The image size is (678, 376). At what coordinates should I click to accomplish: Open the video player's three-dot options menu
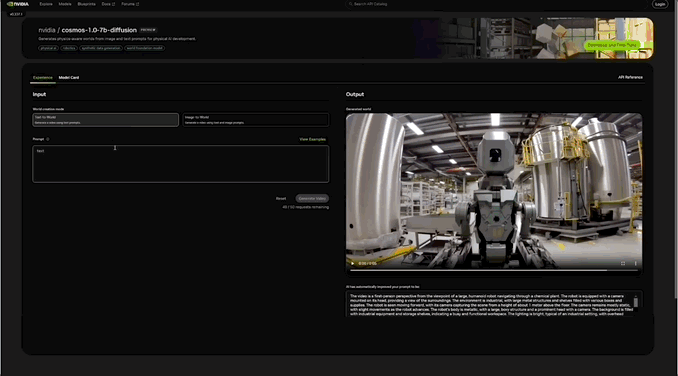pyautogui.click(x=635, y=263)
